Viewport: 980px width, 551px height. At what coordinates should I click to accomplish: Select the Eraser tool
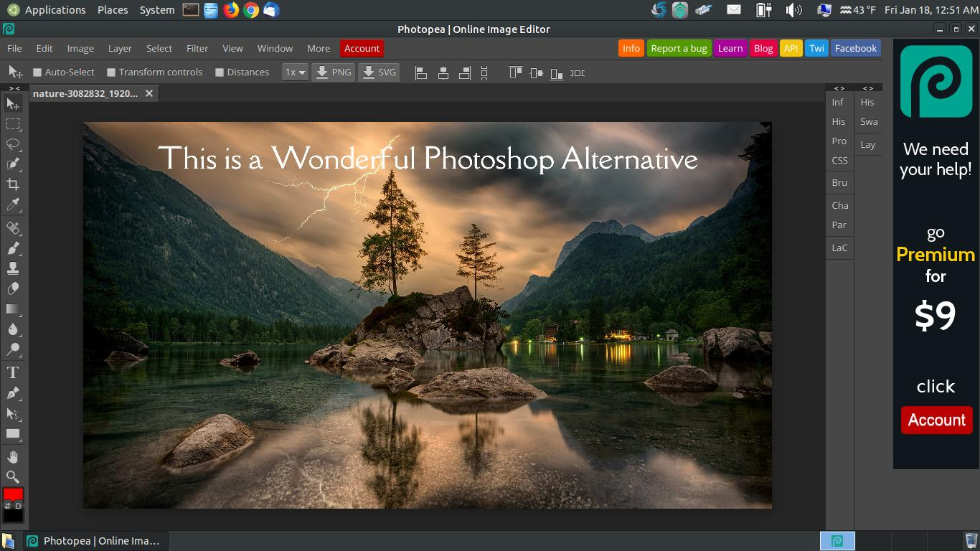tap(13, 288)
